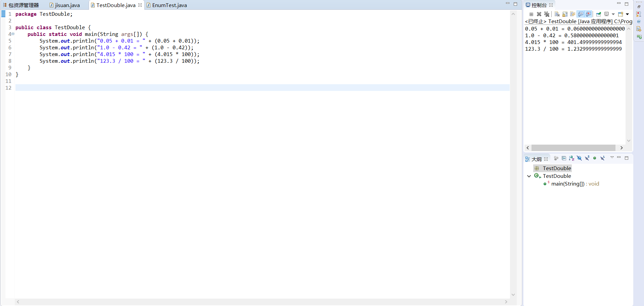Click the Display Selected Console icon
This screenshot has height=306, width=644.
606,14
